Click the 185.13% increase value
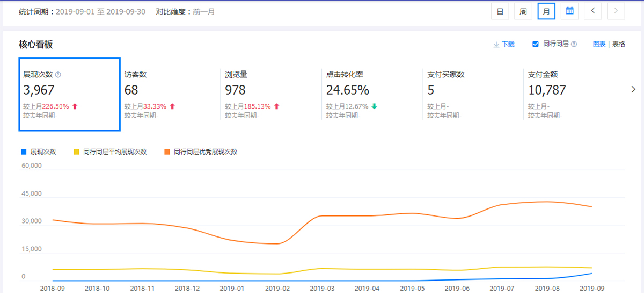 point(258,106)
